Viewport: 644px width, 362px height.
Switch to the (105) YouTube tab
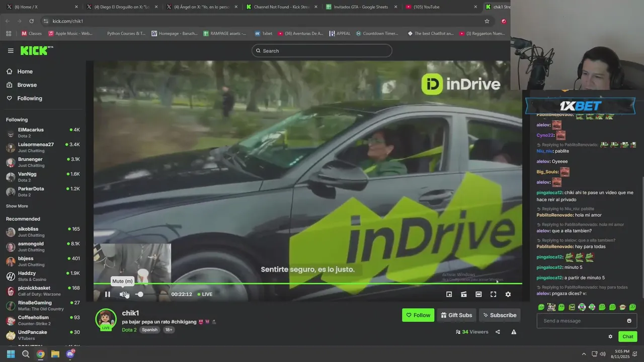(x=441, y=7)
